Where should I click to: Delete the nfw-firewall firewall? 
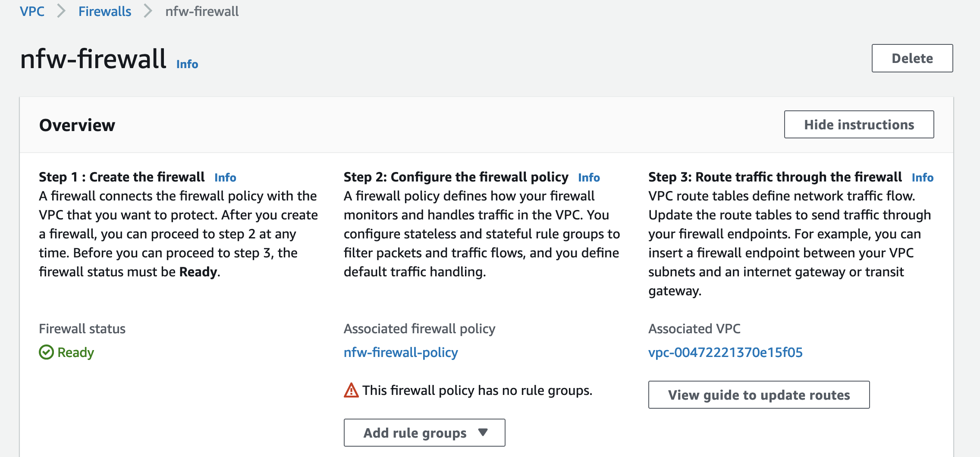coord(912,58)
